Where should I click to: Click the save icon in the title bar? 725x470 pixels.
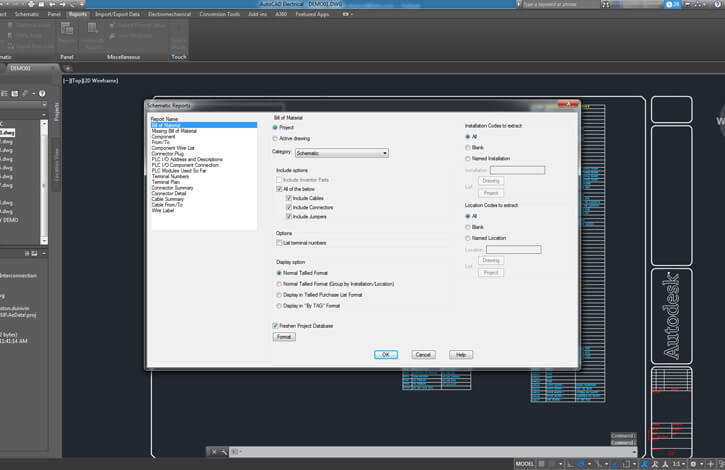[41, 4]
